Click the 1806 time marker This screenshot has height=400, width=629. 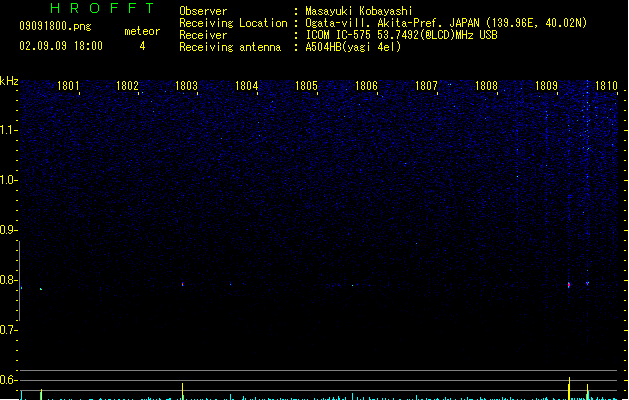click(366, 86)
